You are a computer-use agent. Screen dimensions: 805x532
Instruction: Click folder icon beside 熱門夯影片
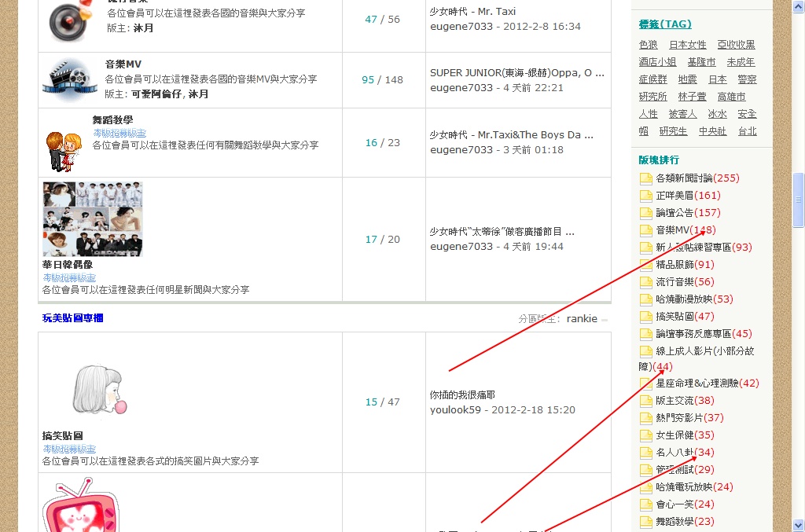coord(646,419)
